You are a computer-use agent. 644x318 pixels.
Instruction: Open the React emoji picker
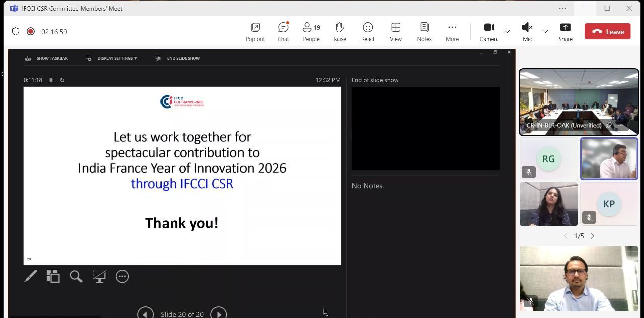[x=368, y=31]
